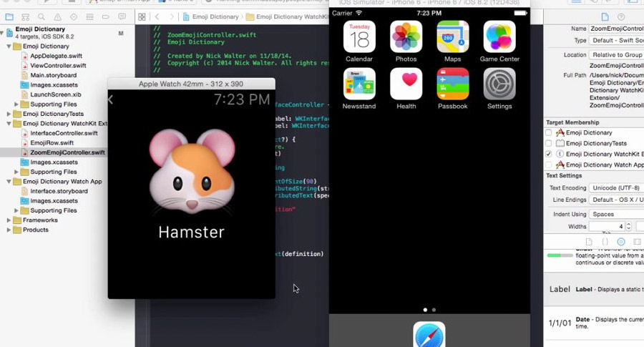Open LaunchScreen.xib in the navigator

pyautogui.click(x=55, y=94)
